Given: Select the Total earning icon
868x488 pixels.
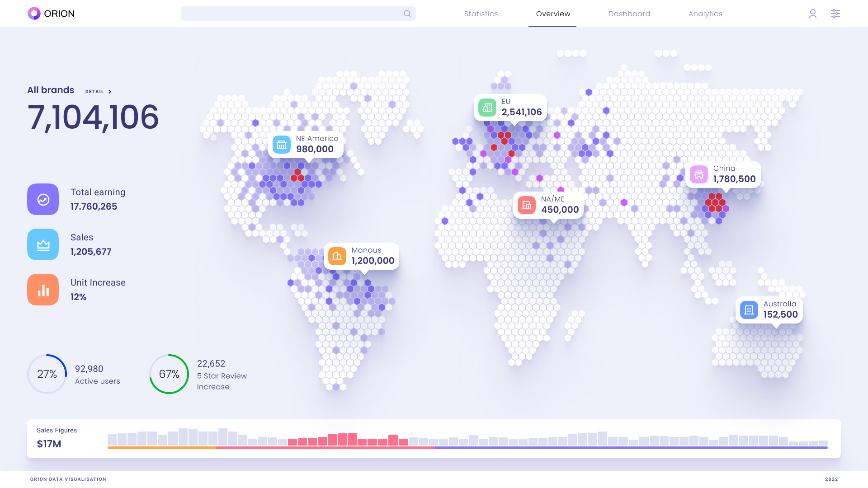Looking at the screenshot, I should tap(42, 199).
